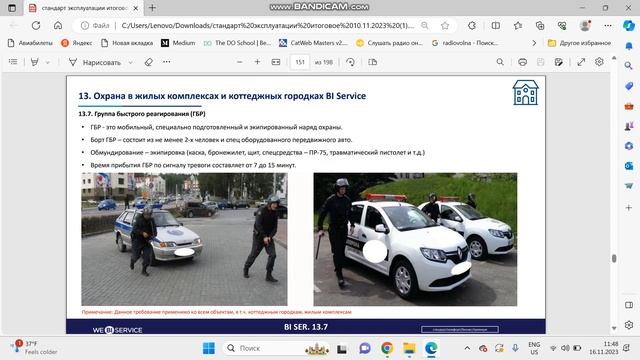This screenshot has width=640, height=360.
Task: Toggle the PDF table of contents
Action: pos(13,62)
